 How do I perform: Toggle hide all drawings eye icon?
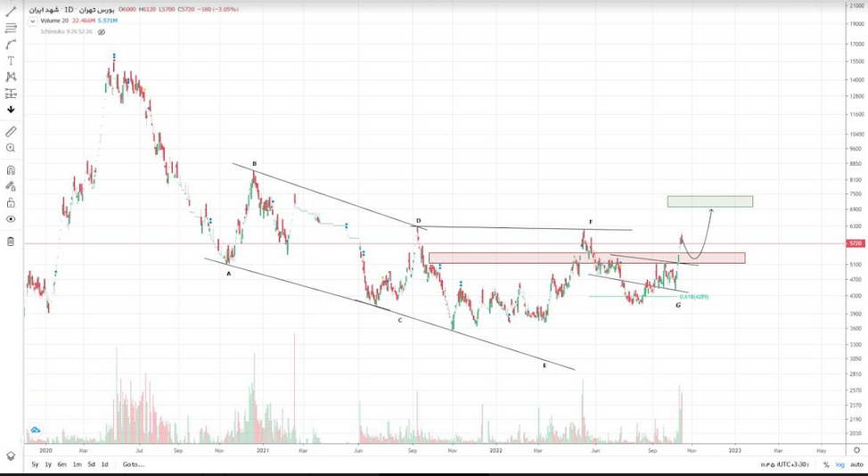pyautogui.click(x=11, y=218)
